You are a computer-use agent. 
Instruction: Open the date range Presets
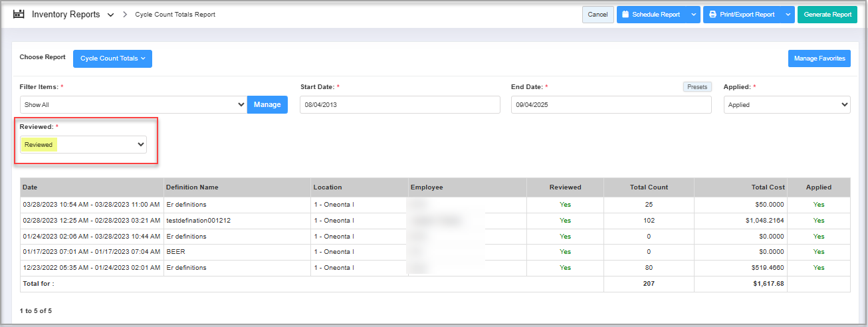click(697, 87)
